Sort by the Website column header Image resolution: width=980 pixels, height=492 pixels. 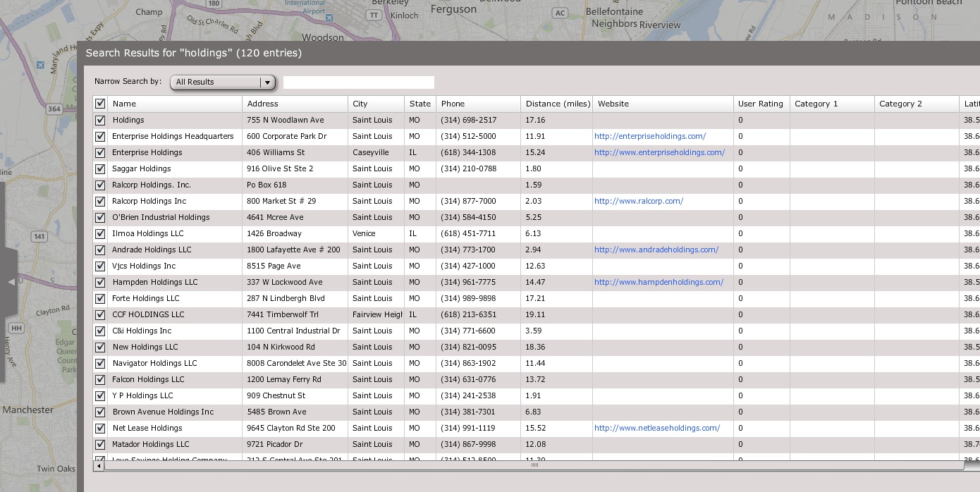click(x=663, y=104)
